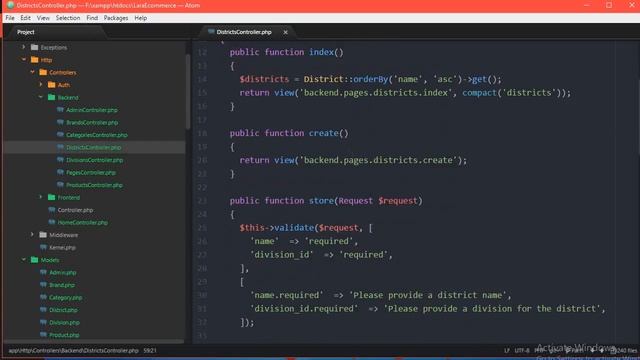Open DivisionsController.php from the tree

(x=95, y=160)
